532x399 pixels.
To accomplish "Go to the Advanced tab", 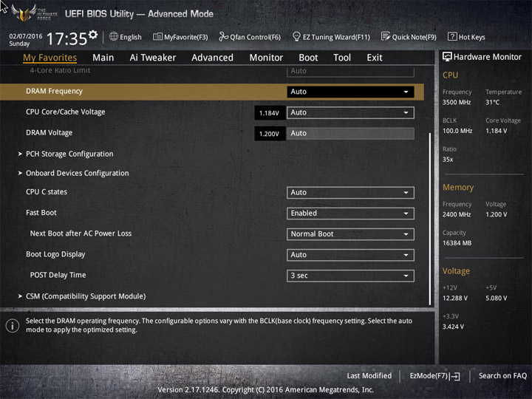I will 212,58.
